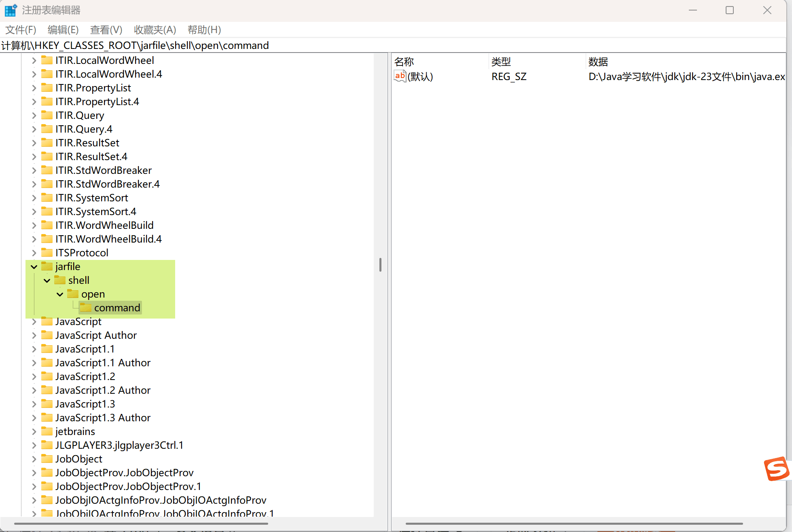This screenshot has height=532, width=792.
Task: Click the ITSProtocol folder icon
Action: click(47, 253)
